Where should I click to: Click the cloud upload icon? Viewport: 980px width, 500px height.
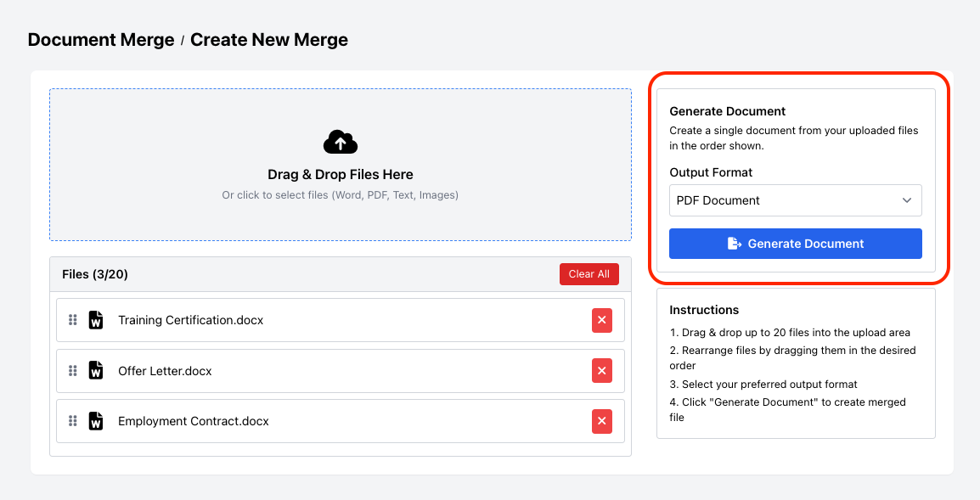[340, 141]
